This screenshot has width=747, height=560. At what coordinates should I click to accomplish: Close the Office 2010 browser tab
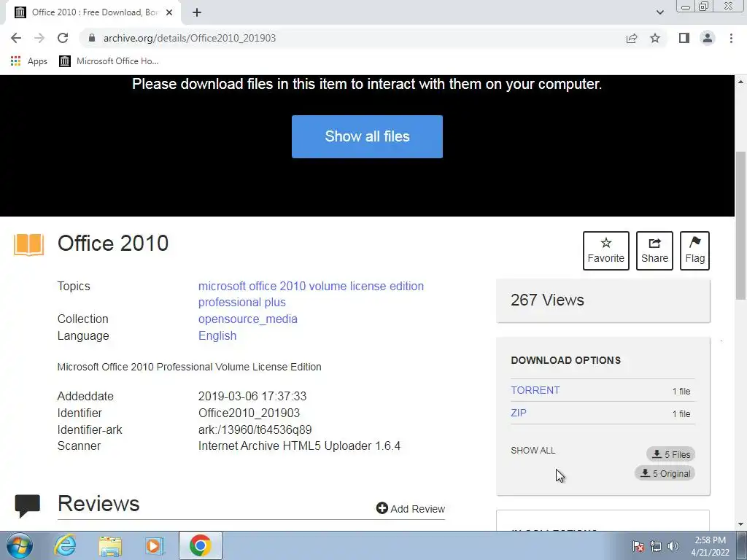click(x=169, y=12)
